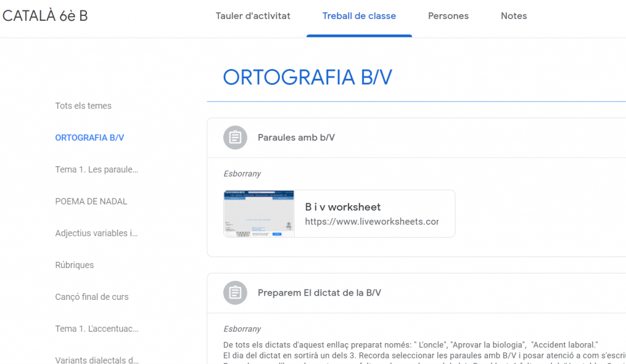This screenshot has width=626, height=364.
Task: Select the Rúbriques topic
Action: coord(75,265)
